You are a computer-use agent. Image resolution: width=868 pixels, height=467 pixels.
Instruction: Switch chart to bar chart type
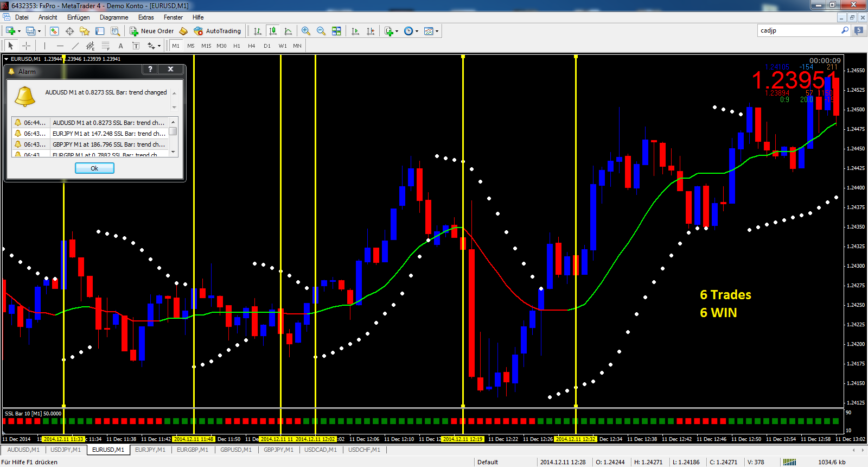[258, 31]
